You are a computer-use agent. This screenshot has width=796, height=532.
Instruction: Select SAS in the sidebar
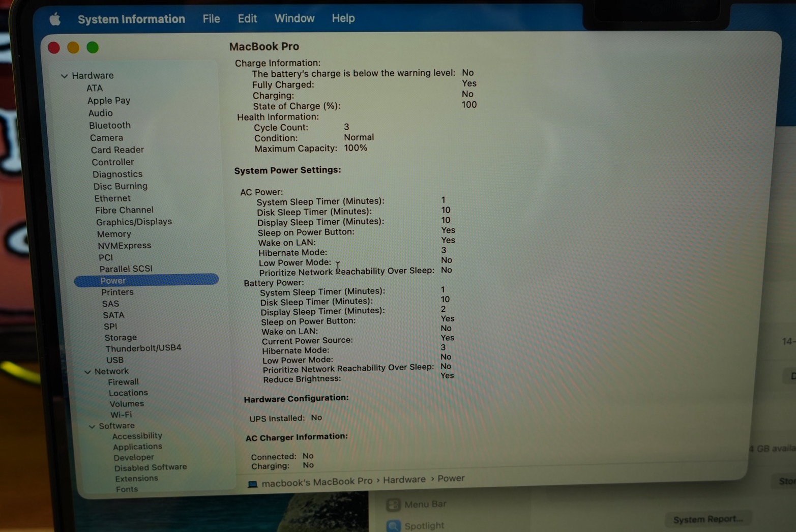coord(110,304)
